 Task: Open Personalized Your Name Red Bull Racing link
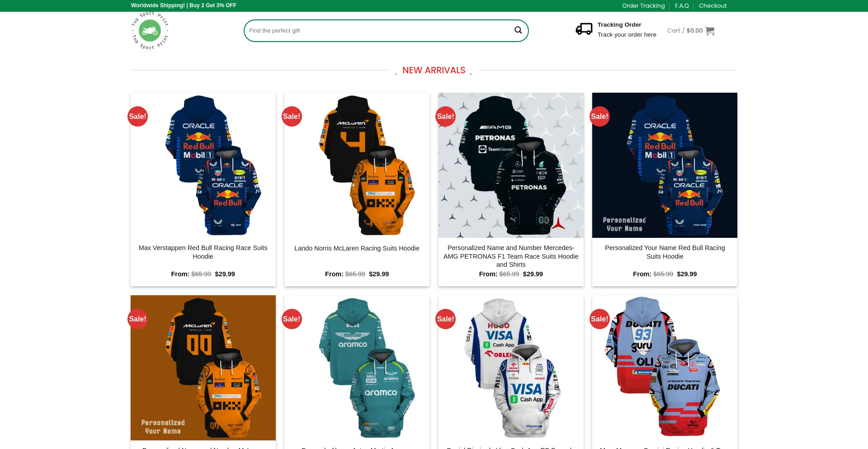(665, 252)
